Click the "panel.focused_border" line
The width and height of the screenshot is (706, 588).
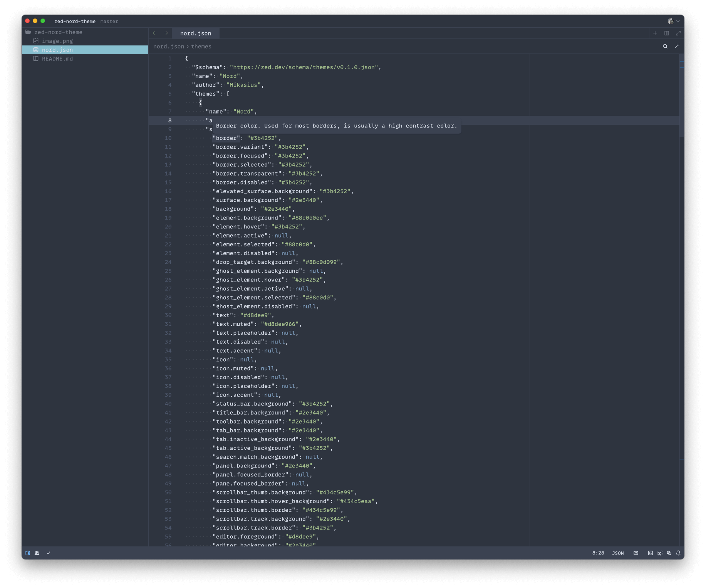click(x=262, y=474)
